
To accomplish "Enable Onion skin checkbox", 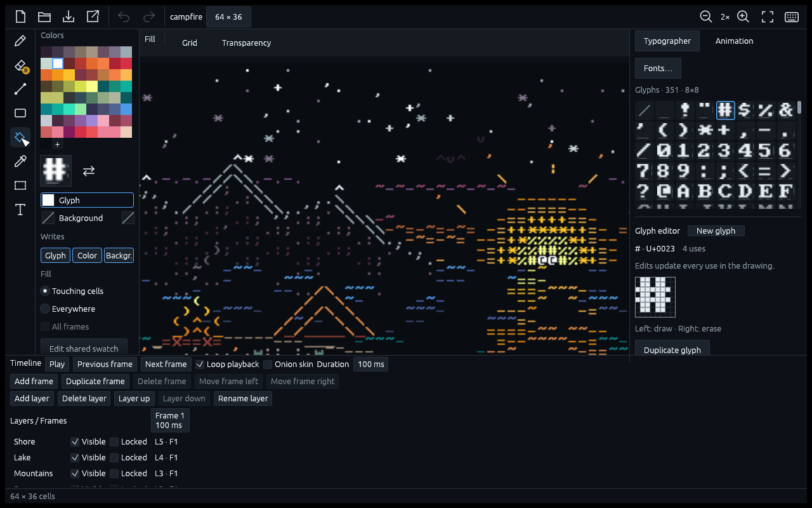I will pos(288,364).
